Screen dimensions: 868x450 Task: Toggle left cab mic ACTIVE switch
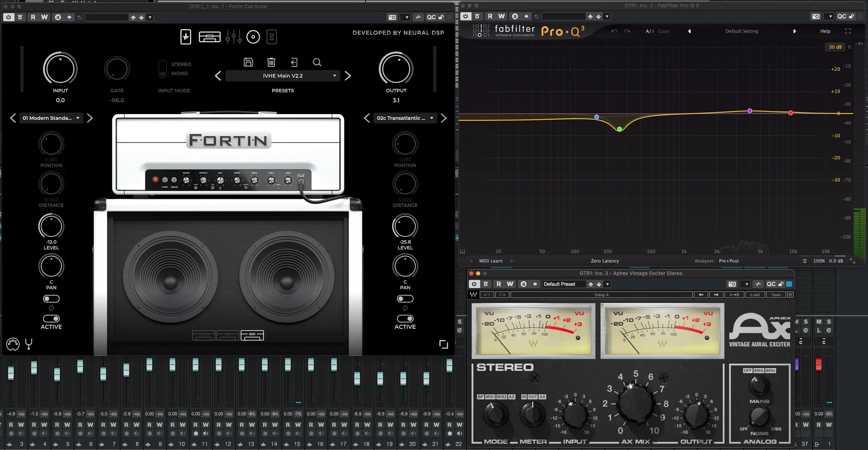(x=51, y=319)
